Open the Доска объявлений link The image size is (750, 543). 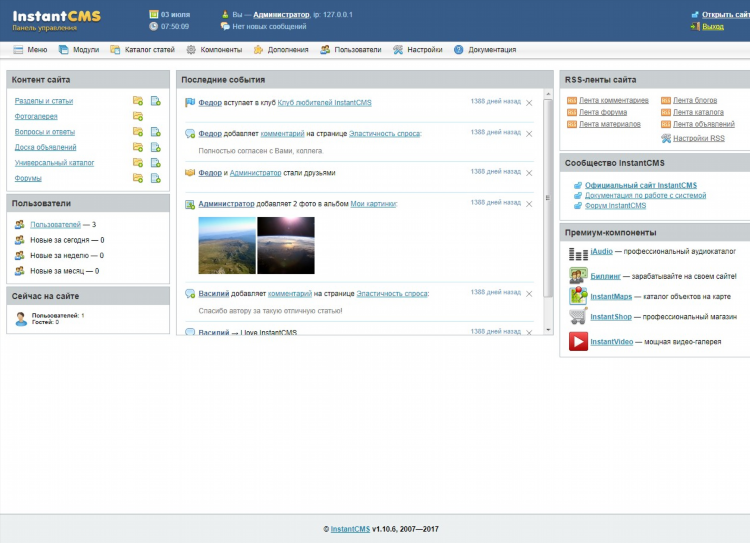(x=45, y=147)
